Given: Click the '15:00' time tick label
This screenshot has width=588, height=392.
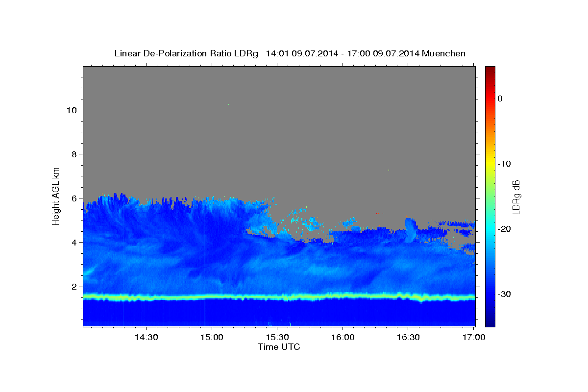Looking at the screenshot, I should [x=212, y=337].
